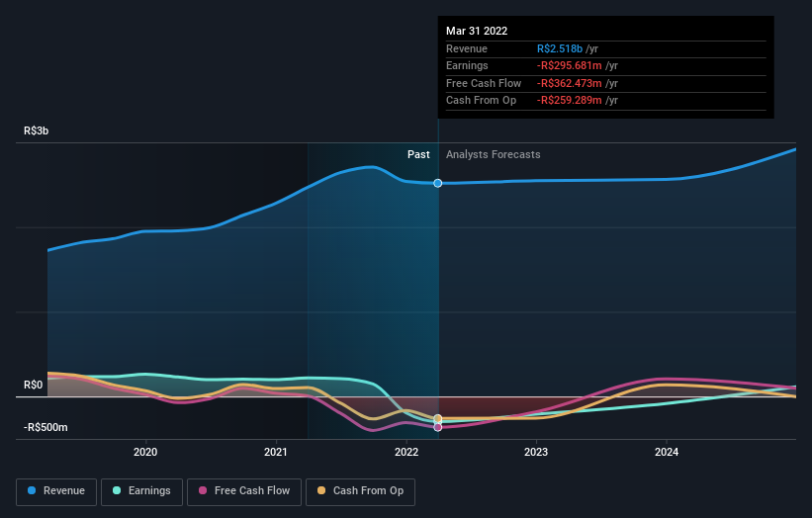The image size is (812, 518).
Task: Toggle the Cash From Op legend series
Action: pyautogui.click(x=360, y=491)
